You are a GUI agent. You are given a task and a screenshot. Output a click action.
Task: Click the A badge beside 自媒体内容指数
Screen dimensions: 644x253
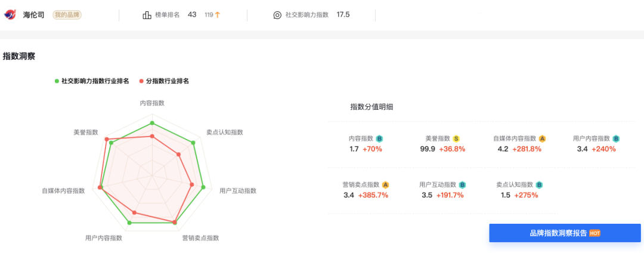(x=542, y=138)
